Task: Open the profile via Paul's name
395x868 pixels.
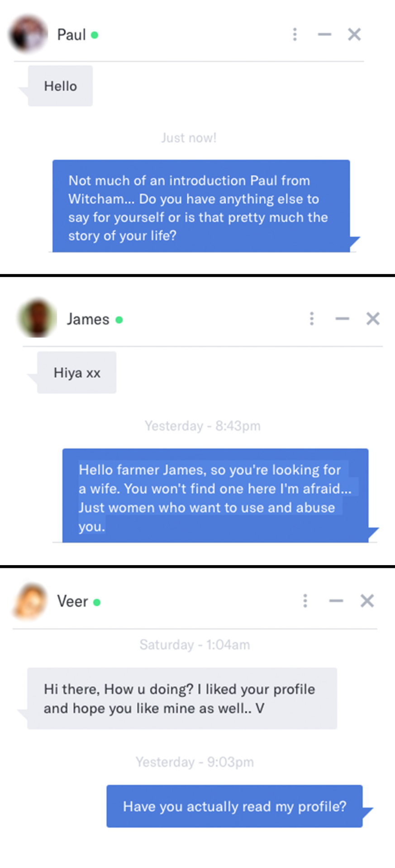Action: [x=71, y=35]
